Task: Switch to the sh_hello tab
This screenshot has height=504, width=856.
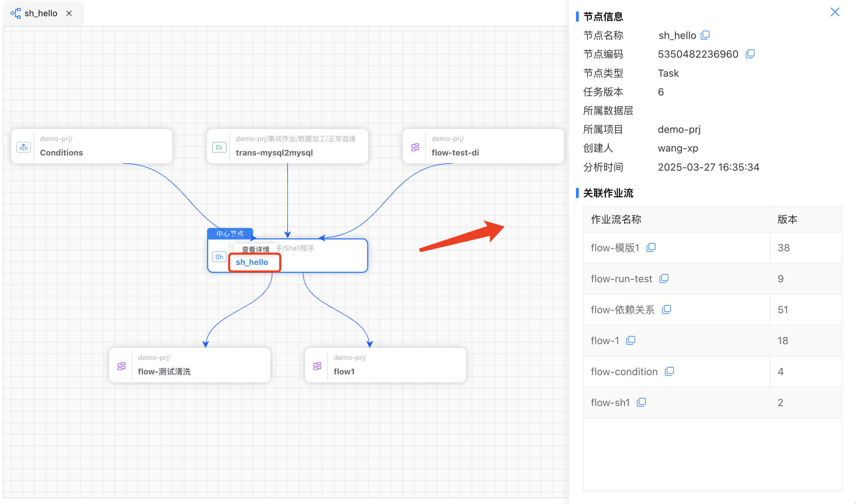Action: pyautogui.click(x=41, y=13)
